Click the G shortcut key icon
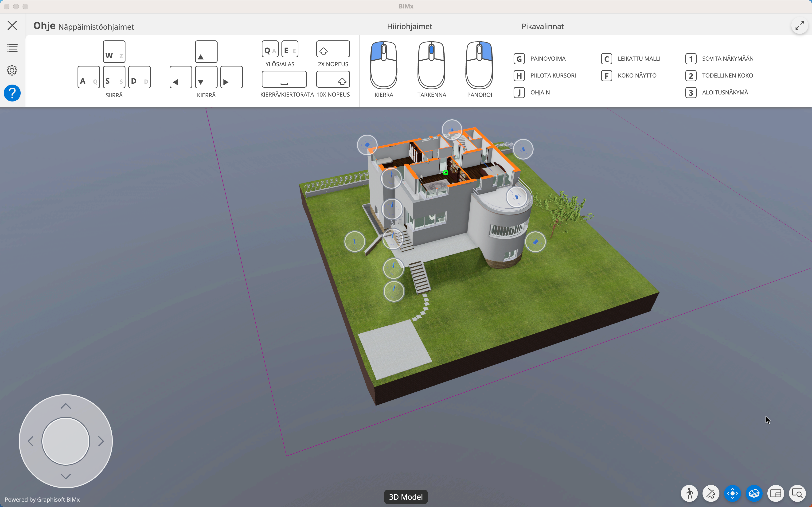This screenshot has width=812, height=507. 519,59
